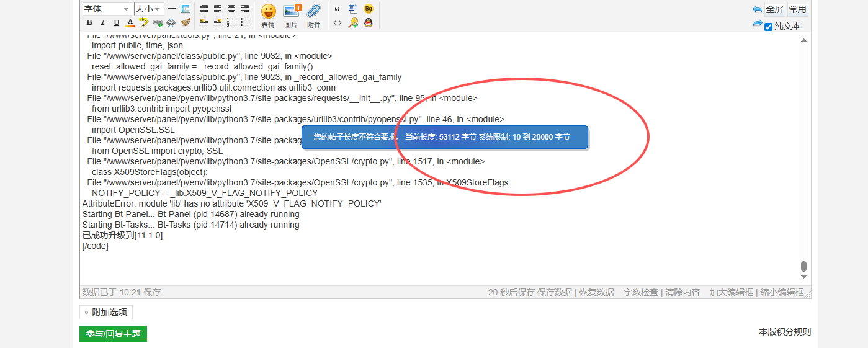Screen dimensions: 868x348
Task: Remove link with the broken chain icon
Action: point(171,22)
